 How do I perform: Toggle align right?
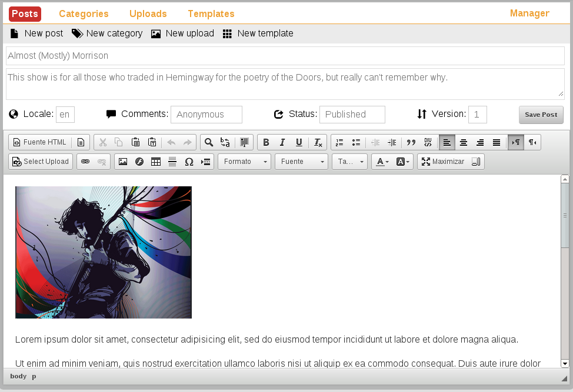click(x=480, y=142)
